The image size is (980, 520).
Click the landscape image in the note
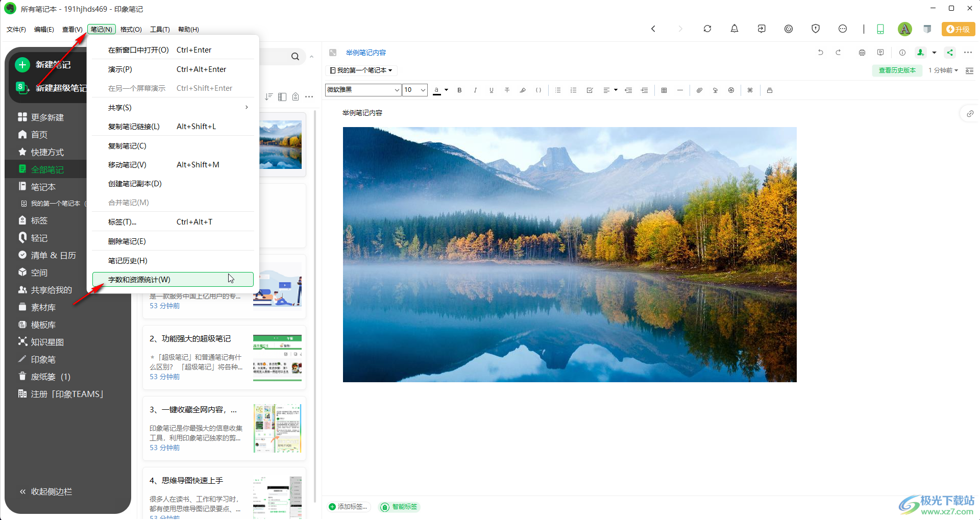click(570, 255)
